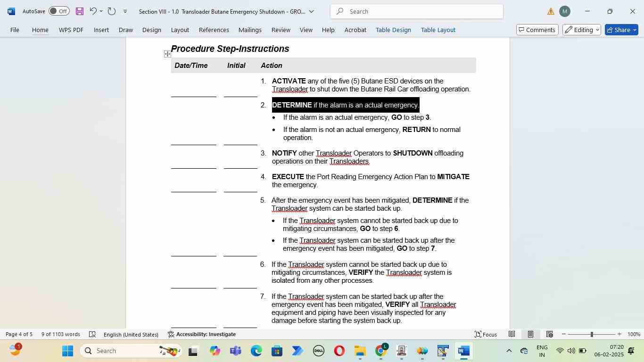Click English (United States) language indicator
644x362 pixels.
(131, 334)
